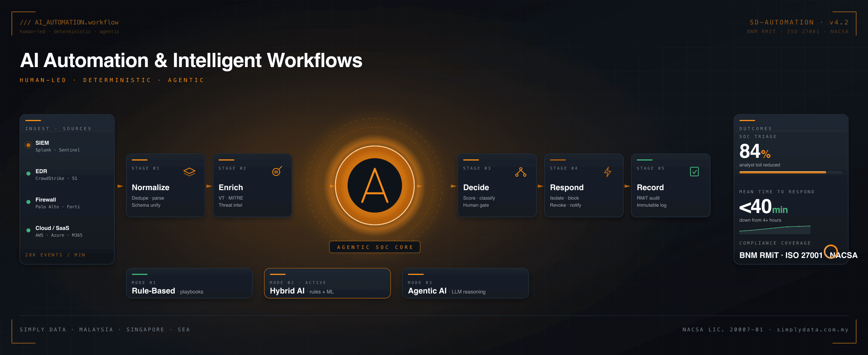Click 'HUMAN-LED · DETERMINISTIC · AGENTIC' subtitle
868x355 pixels.
click(x=112, y=80)
